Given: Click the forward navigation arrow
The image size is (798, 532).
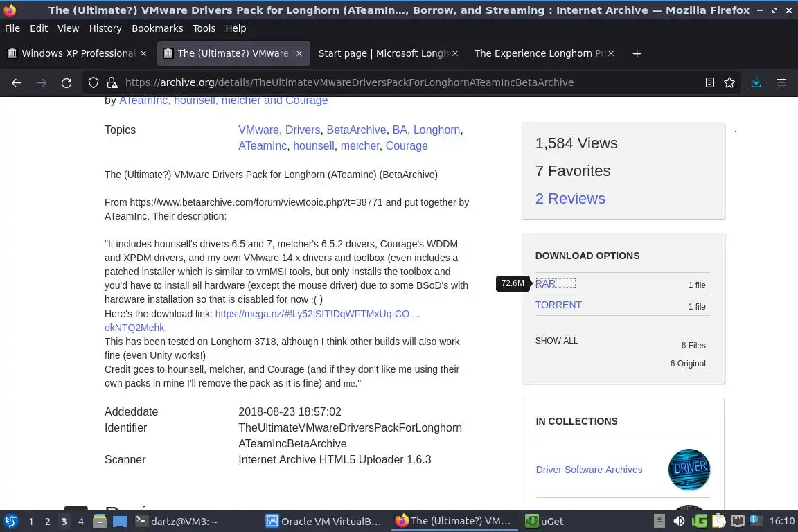Looking at the screenshot, I should (42, 82).
